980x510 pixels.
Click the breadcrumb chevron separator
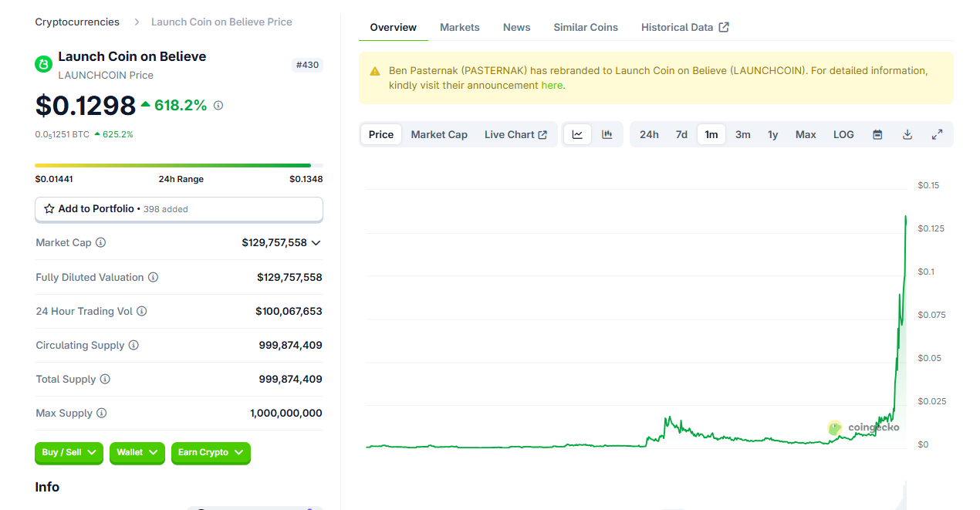point(137,22)
